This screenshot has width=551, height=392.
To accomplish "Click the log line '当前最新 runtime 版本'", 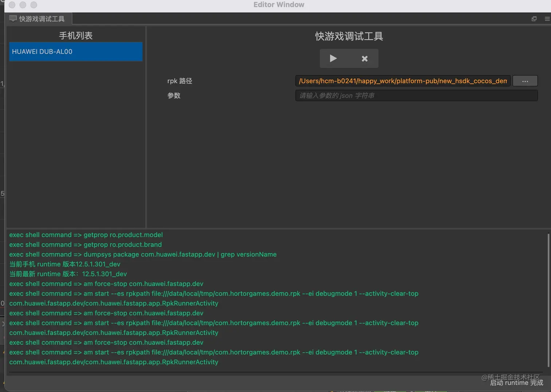I will [x=68, y=274].
